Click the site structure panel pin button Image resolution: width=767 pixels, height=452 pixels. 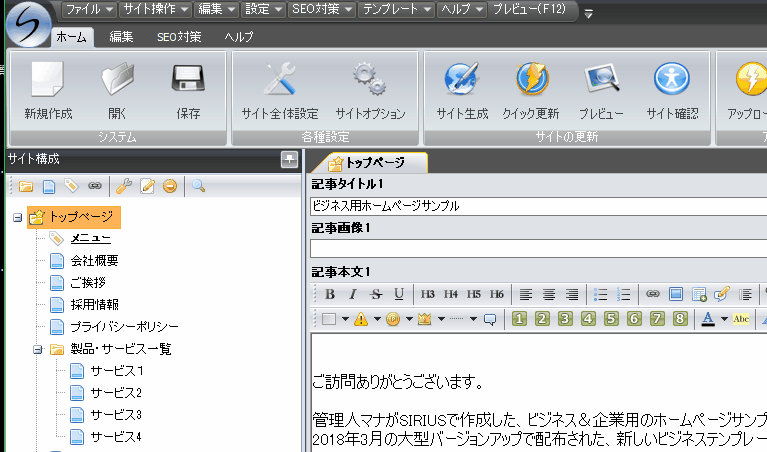pyautogui.click(x=289, y=159)
